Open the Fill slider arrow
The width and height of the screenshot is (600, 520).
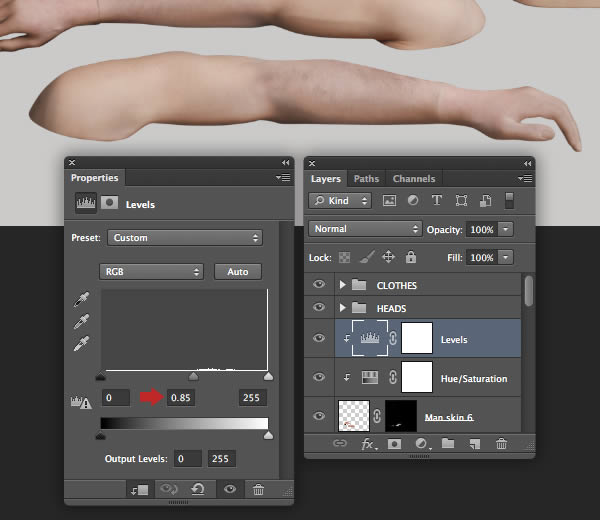point(506,258)
